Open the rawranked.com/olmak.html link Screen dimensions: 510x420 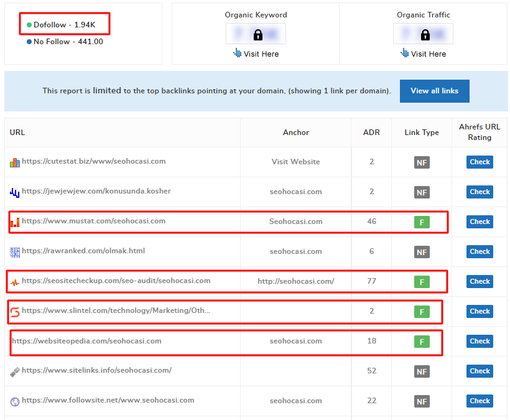pos(83,251)
